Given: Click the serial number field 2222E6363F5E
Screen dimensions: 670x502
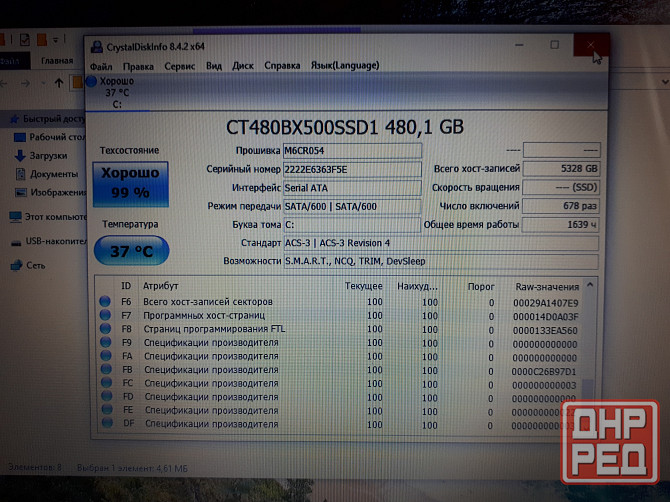Looking at the screenshot, I should [352, 169].
